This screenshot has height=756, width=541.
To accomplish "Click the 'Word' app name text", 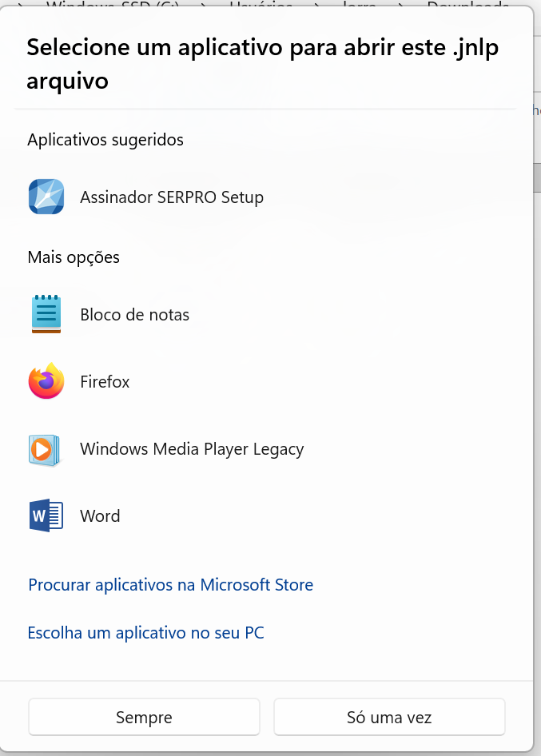I will [x=100, y=516].
